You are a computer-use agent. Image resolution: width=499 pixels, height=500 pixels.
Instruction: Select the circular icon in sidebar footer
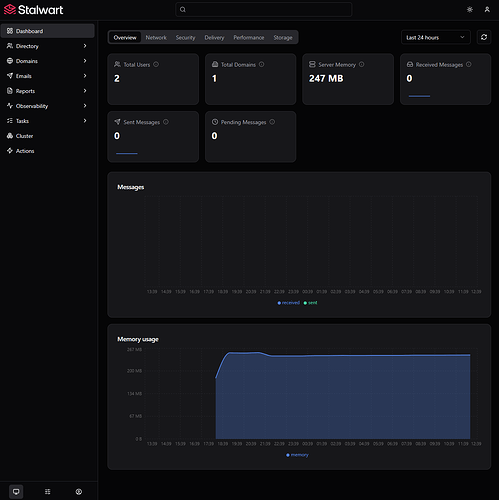pyautogui.click(x=79, y=492)
